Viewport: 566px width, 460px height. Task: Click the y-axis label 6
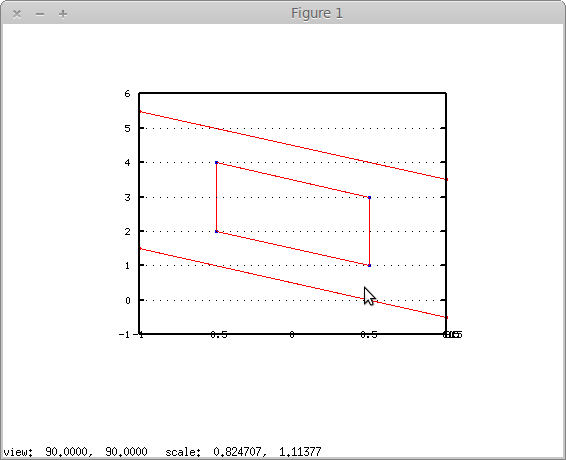[127, 94]
